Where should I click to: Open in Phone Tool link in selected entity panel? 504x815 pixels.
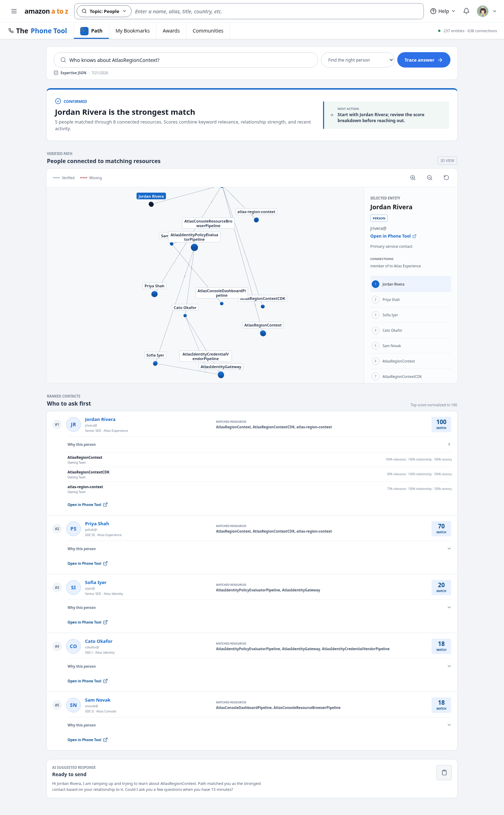click(393, 236)
